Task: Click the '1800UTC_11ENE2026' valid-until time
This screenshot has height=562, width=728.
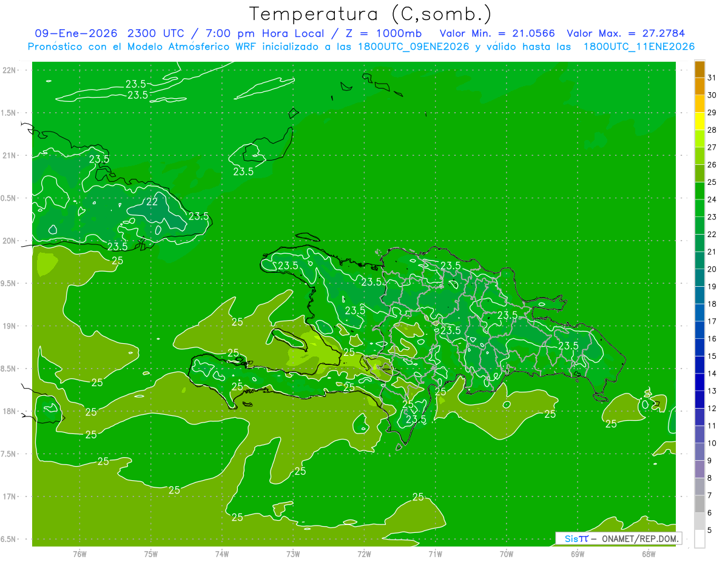Action: pyautogui.click(x=639, y=47)
